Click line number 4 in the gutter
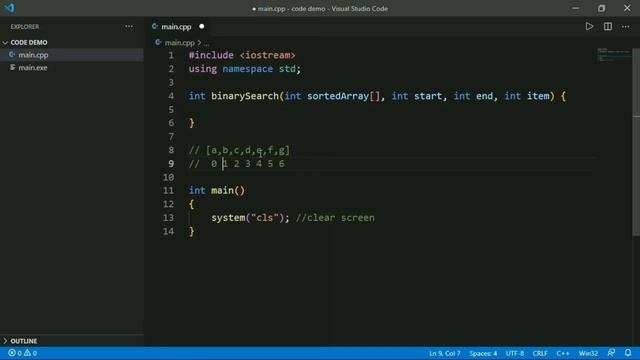The width and height of the screenshot is (640, 360). (171, 96)
